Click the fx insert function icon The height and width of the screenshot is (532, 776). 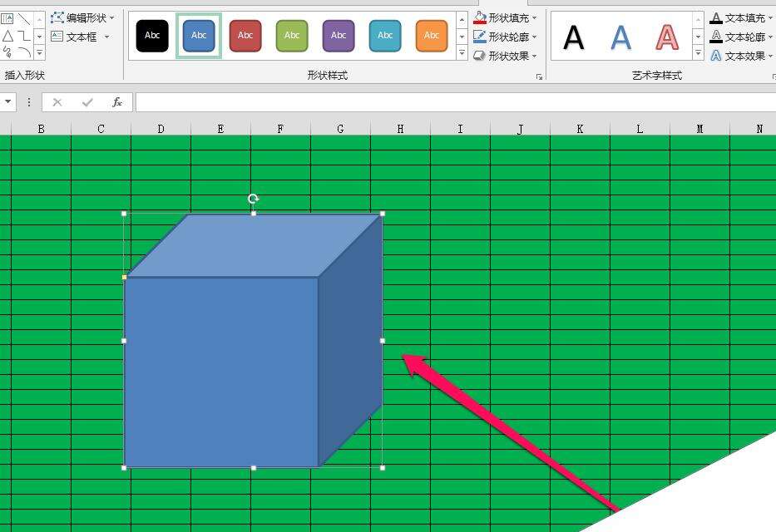point(116,102)
